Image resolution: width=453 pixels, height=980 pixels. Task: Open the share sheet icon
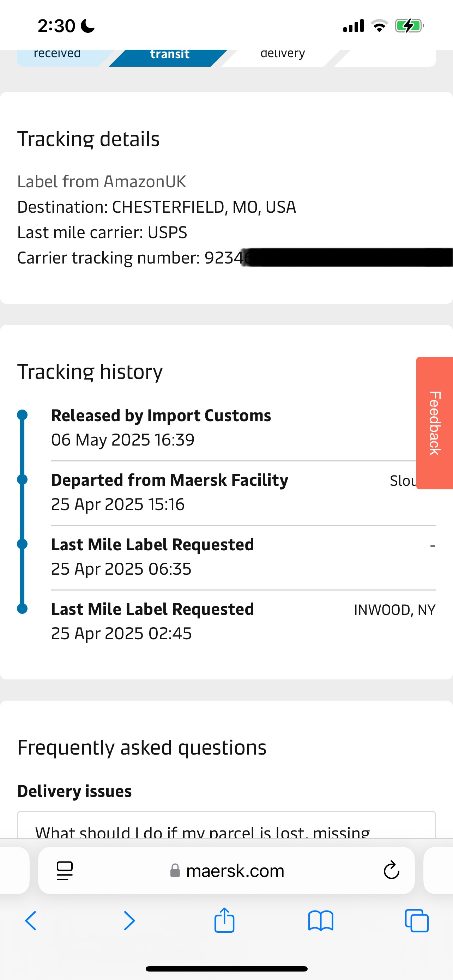[224, 920]
